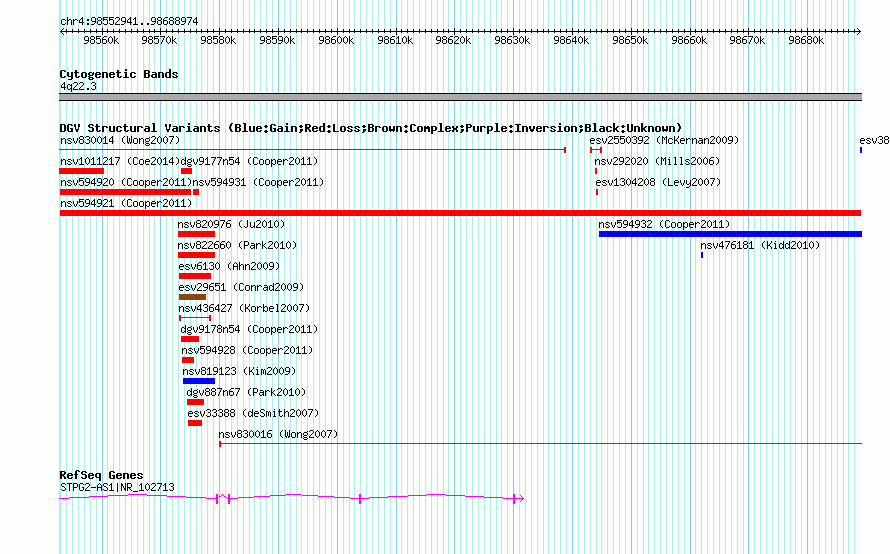Click the nsv594921 (Cooper2011) label
The image size is (890, 554).
point(126,203)
